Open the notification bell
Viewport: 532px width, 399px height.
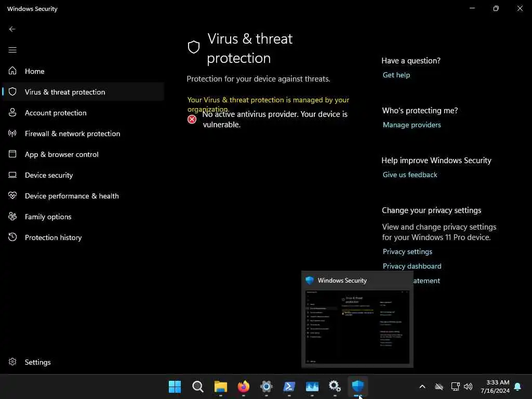tap(517, 387)
